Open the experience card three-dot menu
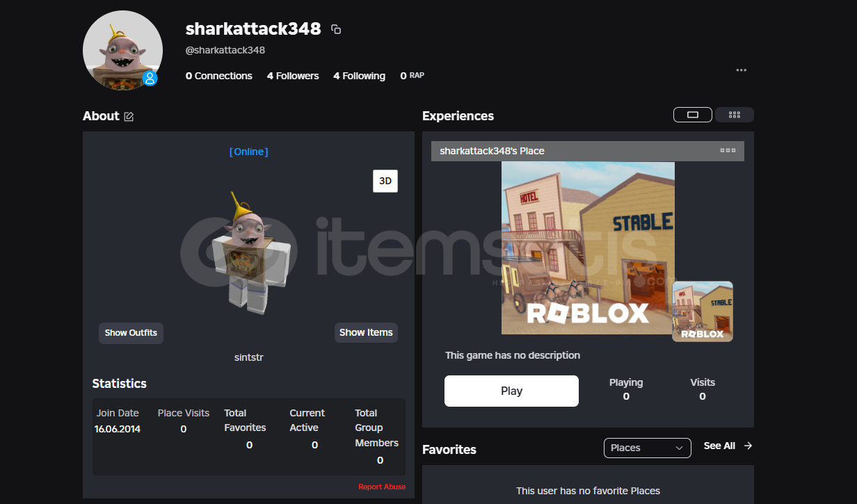Viewport: 857px width, 504px height. [x=728, y=151]
